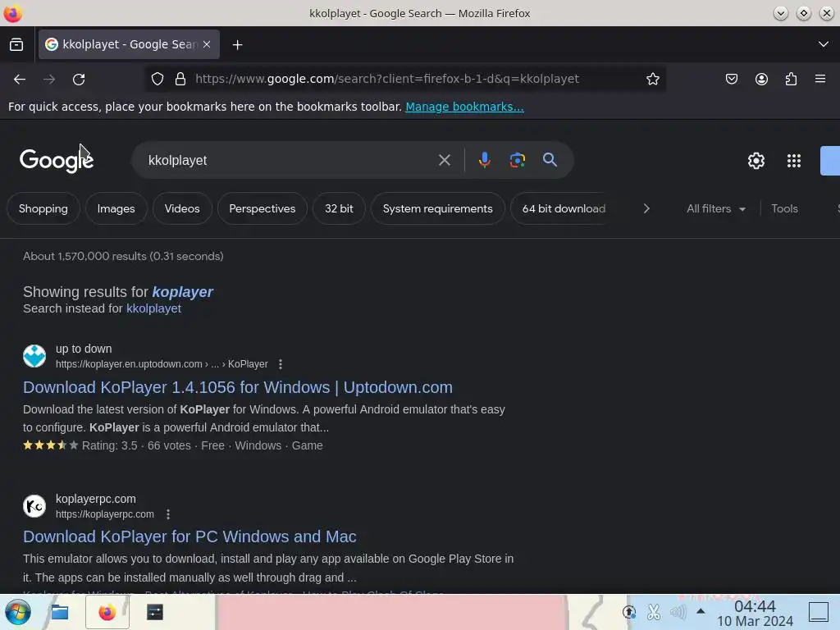The width and height of the screenshot is (840, 630).
Task: Submit search with magnifier icon
Action: [x=550, y=160]
